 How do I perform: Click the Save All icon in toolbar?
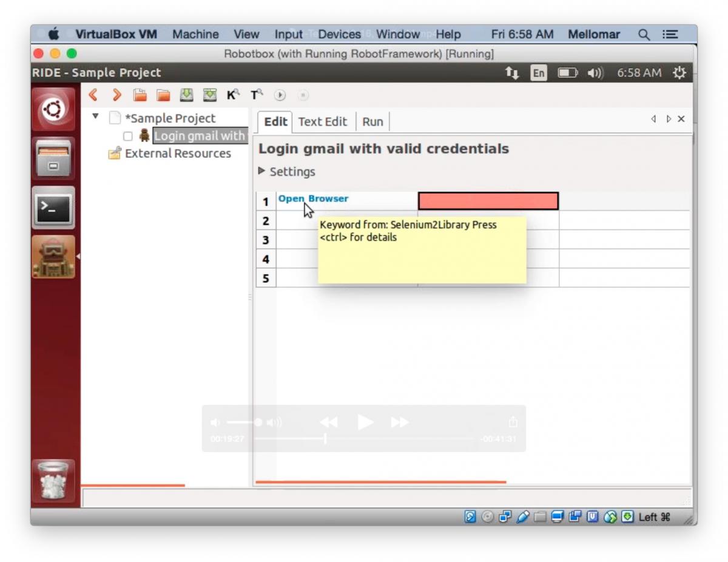pos(210,95)
